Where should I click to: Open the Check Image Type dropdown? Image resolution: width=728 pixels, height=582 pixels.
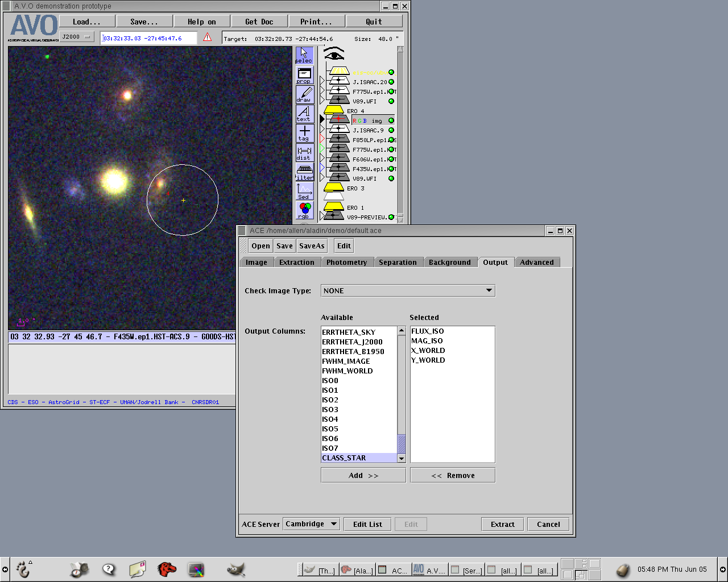pos(408,290)
